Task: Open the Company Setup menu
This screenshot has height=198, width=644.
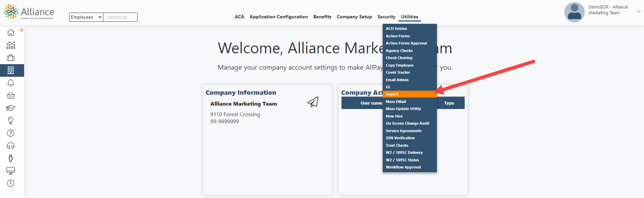Action: pos(354,17)
